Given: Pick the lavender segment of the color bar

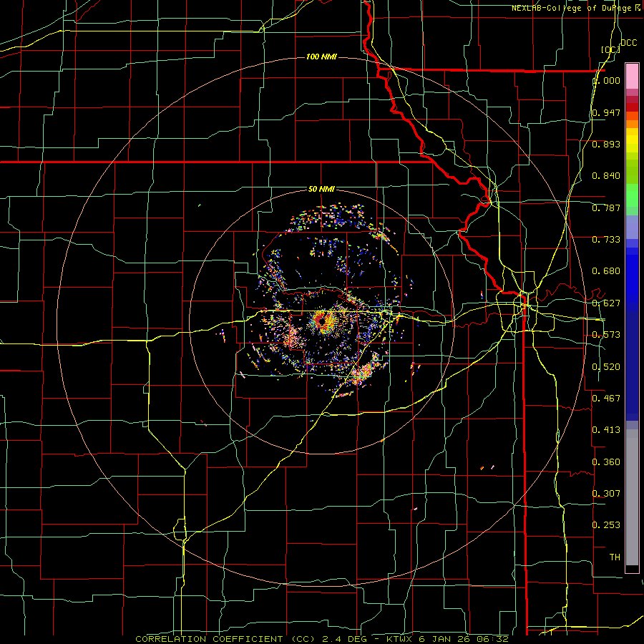Looking at the screenshot, I should [x=632, y=227].
